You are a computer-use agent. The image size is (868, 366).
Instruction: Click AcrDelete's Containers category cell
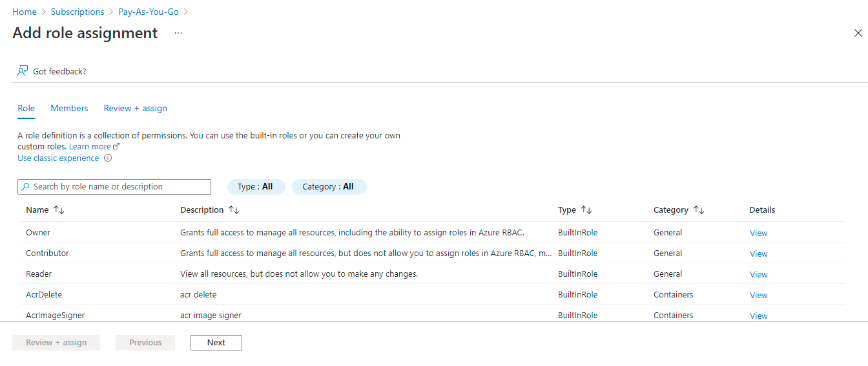coord(674,295)
